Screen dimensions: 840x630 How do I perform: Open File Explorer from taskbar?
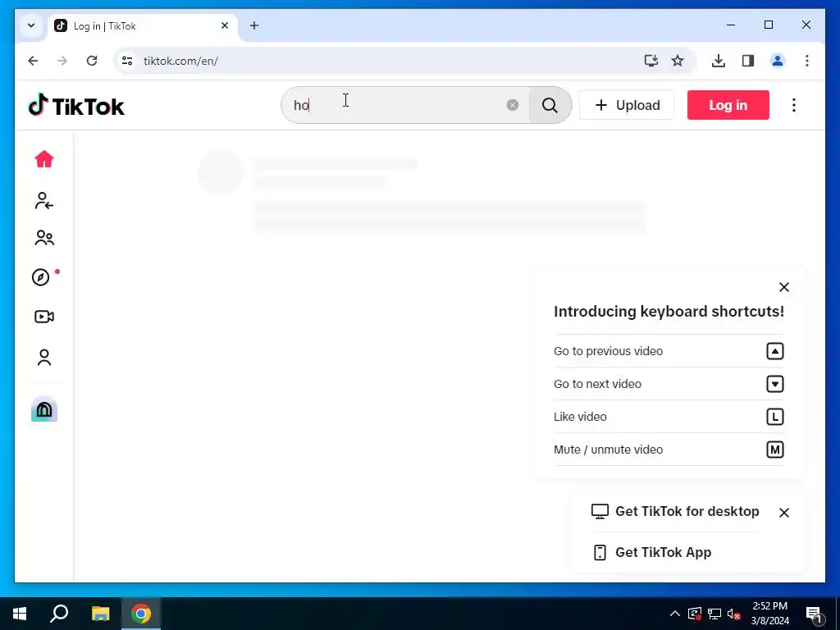pos(100,614)
